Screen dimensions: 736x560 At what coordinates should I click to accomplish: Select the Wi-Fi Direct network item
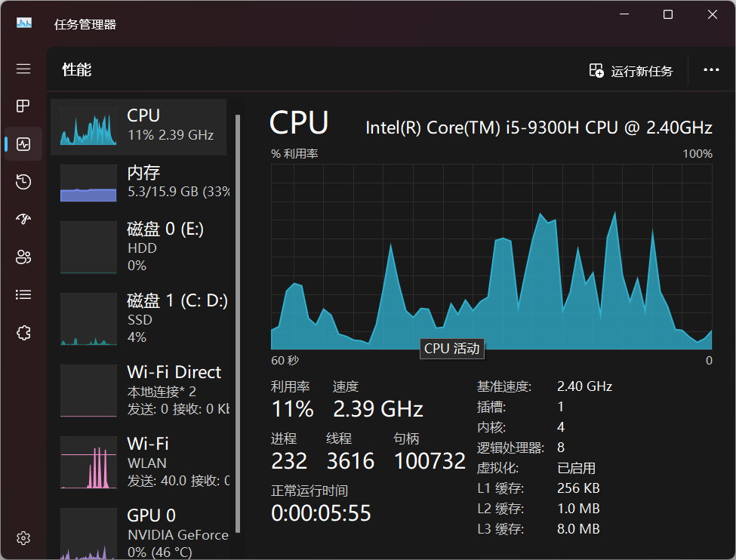click(139, 391)
